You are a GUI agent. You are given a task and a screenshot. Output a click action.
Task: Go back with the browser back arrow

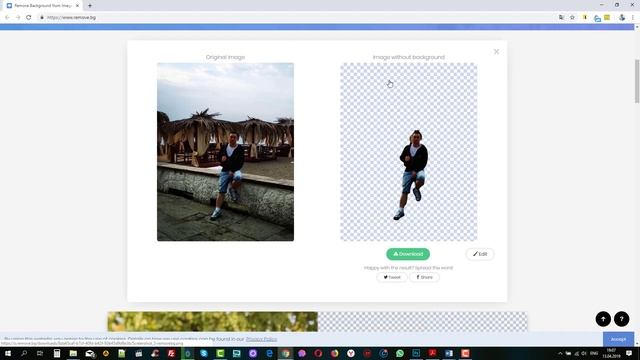click(7, 18)
